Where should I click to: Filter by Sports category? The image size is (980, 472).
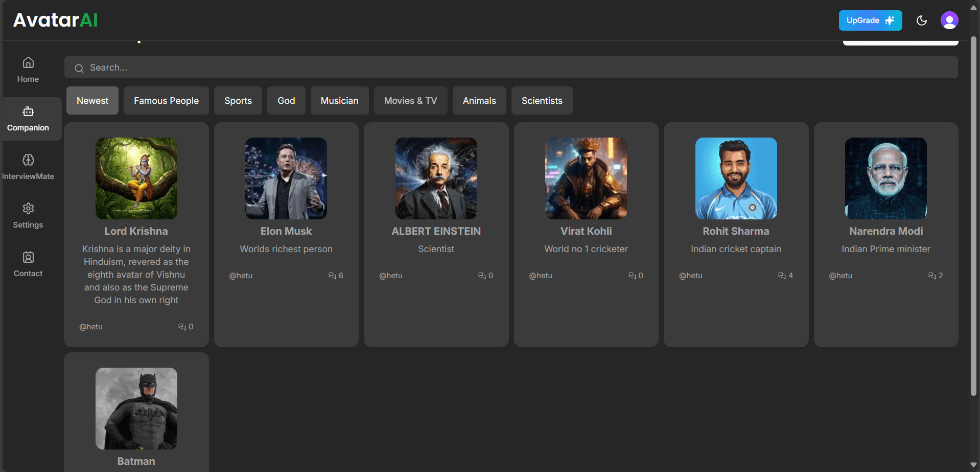238,101
